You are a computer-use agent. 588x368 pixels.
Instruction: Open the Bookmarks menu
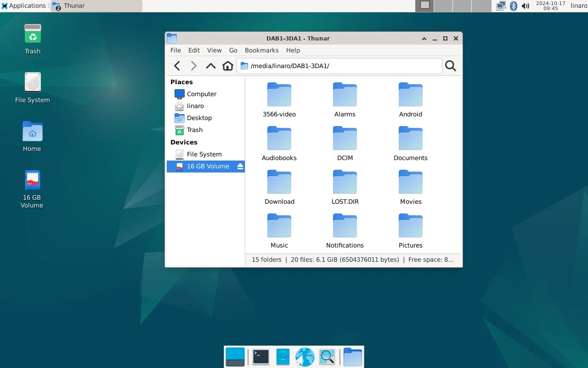tap(261, 50)
